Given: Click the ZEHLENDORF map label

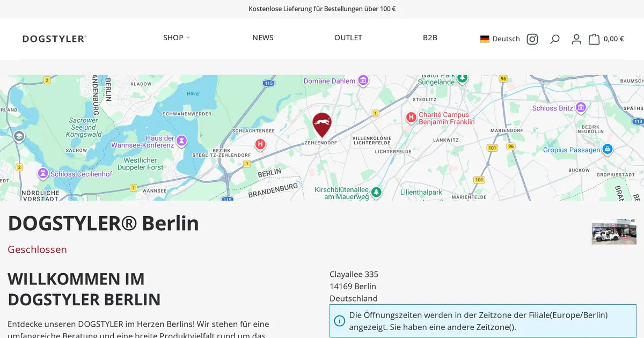Looking at the screenshot, I should coord(321,143).
